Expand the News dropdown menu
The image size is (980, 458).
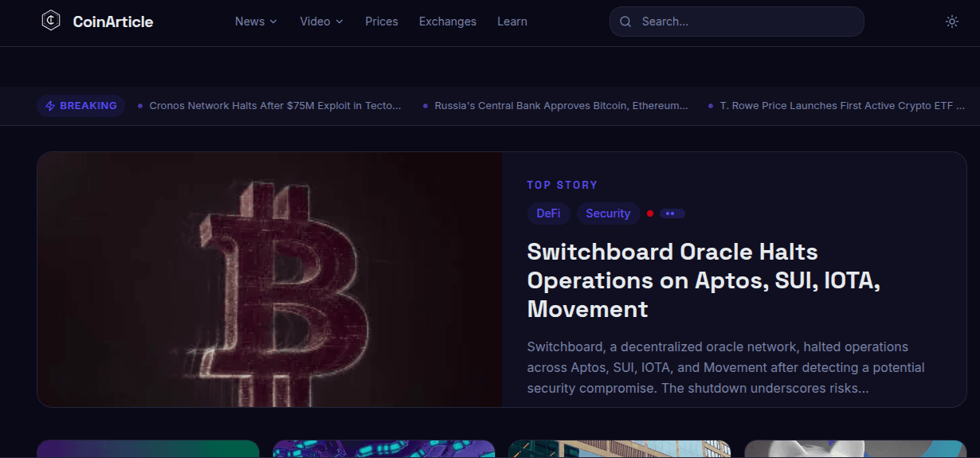[x=256, y=22]
